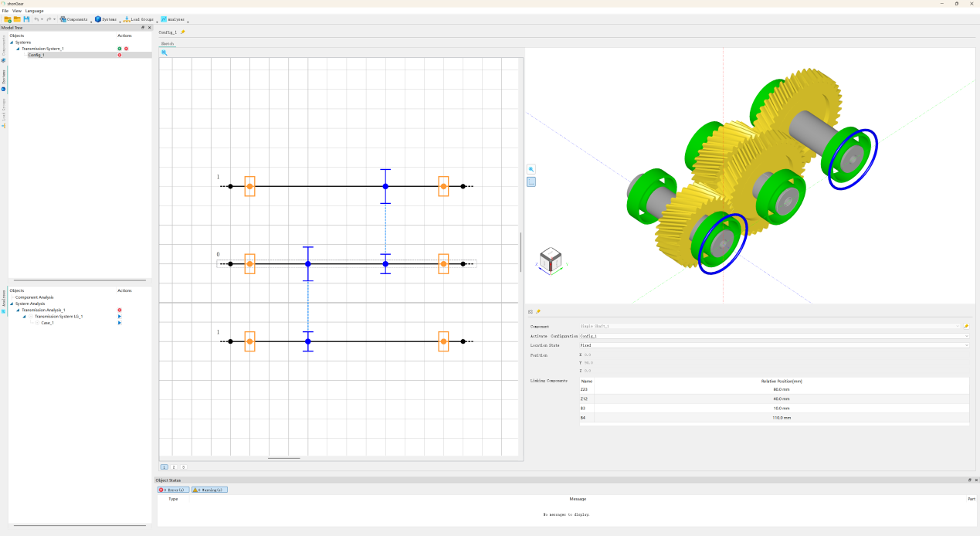
Task: Open the Components toolbar menu
Action: click(74, 19)
